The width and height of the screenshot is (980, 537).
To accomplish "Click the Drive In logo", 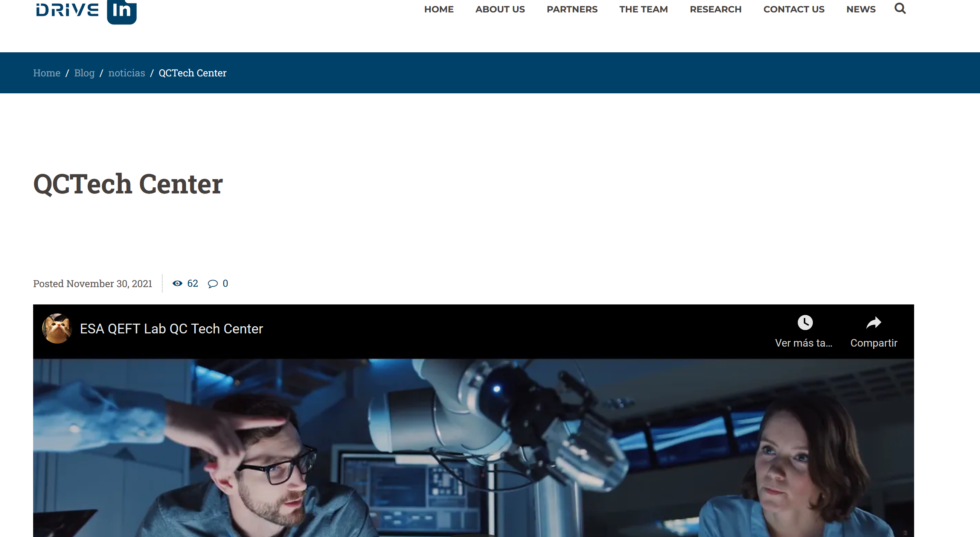I will pos(86,11).
